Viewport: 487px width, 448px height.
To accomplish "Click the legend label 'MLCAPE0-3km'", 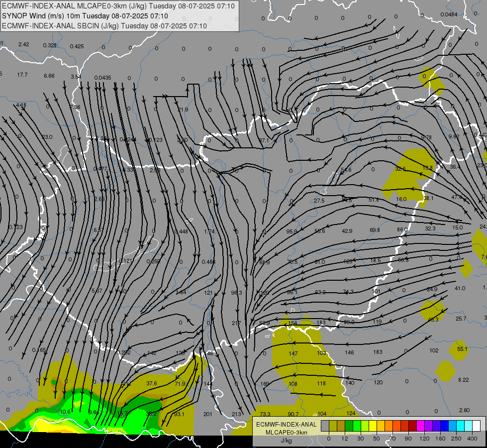I will (x=286, y=433).
